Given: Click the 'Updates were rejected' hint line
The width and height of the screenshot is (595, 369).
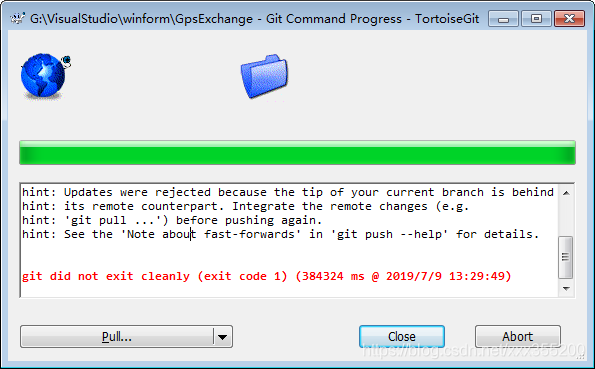Looking at the screenshot, I should click(x=288, y=192).
